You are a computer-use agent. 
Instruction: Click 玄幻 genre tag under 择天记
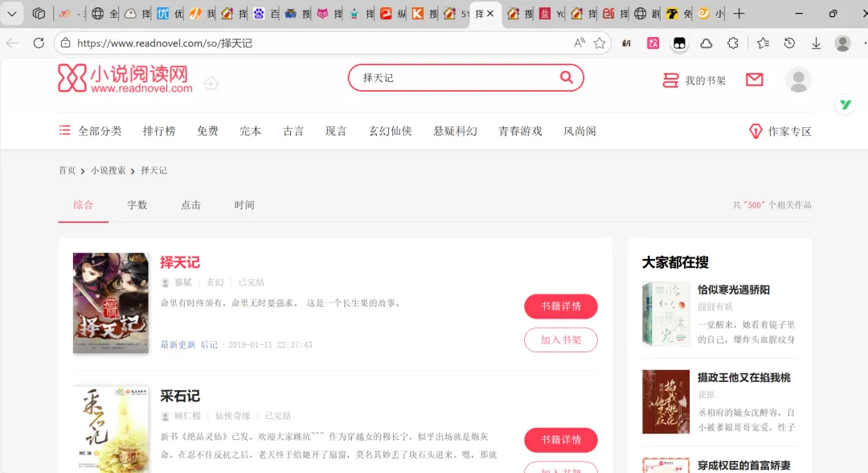click(215, 282)
